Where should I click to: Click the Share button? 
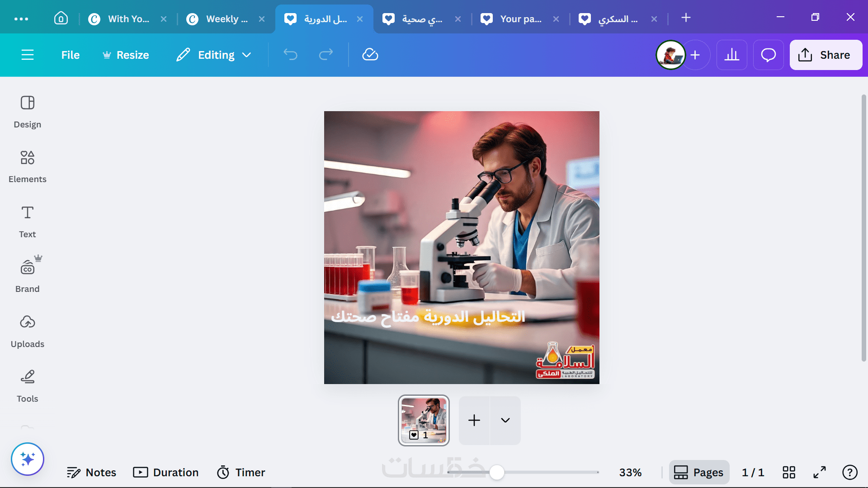pyautogui.click(x=826, y=55)
